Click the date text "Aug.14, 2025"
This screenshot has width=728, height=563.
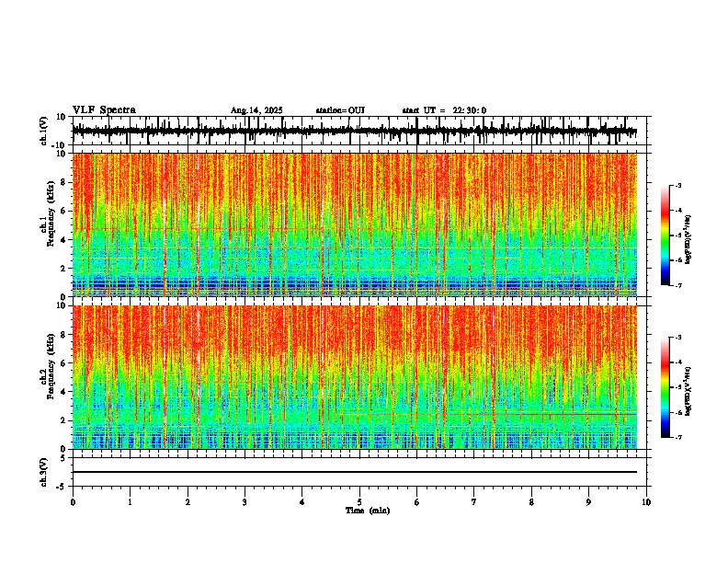coord(256,110)
